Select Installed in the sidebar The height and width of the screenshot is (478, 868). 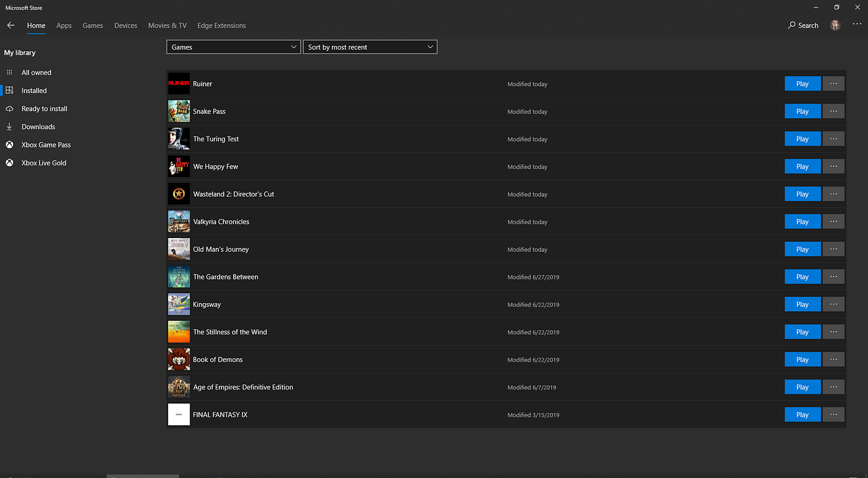(x=34, y=91)
